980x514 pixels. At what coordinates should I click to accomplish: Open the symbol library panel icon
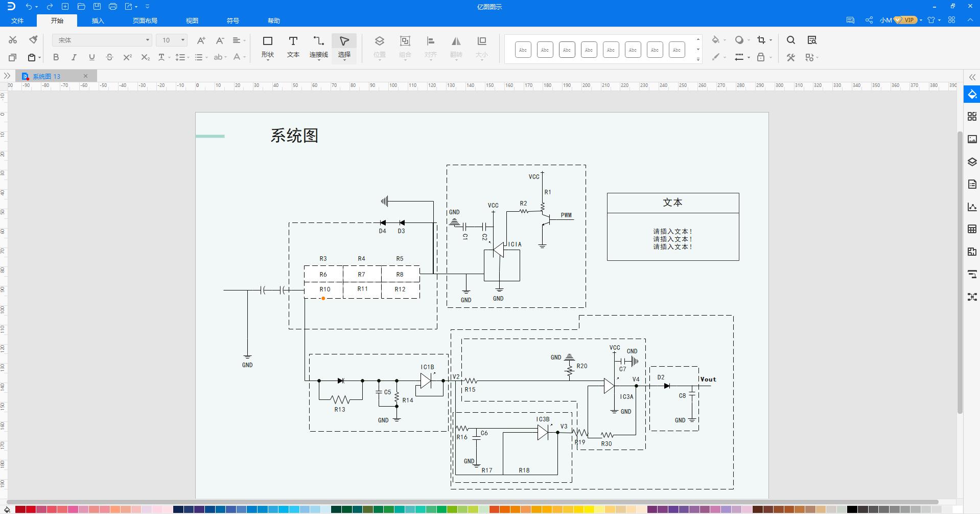click(972, 116)
